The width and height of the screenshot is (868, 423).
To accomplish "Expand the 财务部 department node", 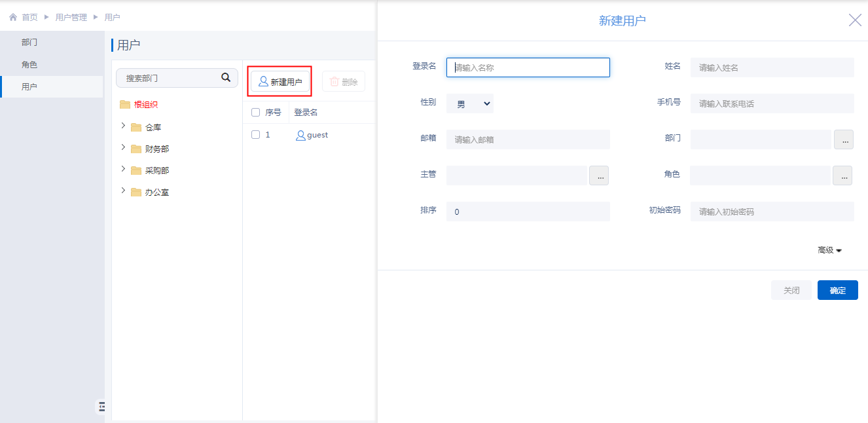I will (x=123, y=148).
